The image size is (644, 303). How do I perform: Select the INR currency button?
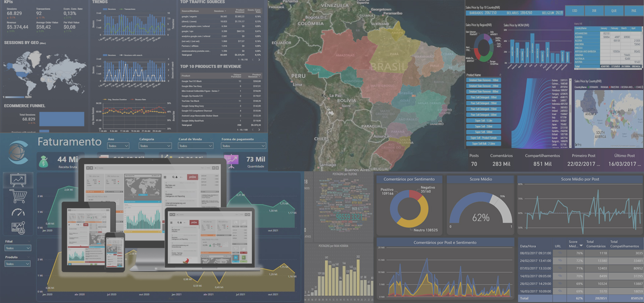[594, 11]
